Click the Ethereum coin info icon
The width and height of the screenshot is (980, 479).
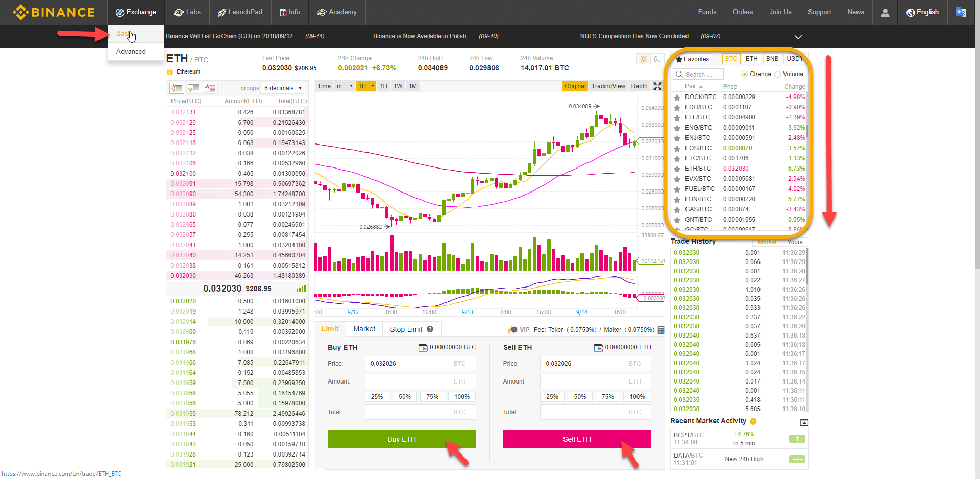point(170,72)
